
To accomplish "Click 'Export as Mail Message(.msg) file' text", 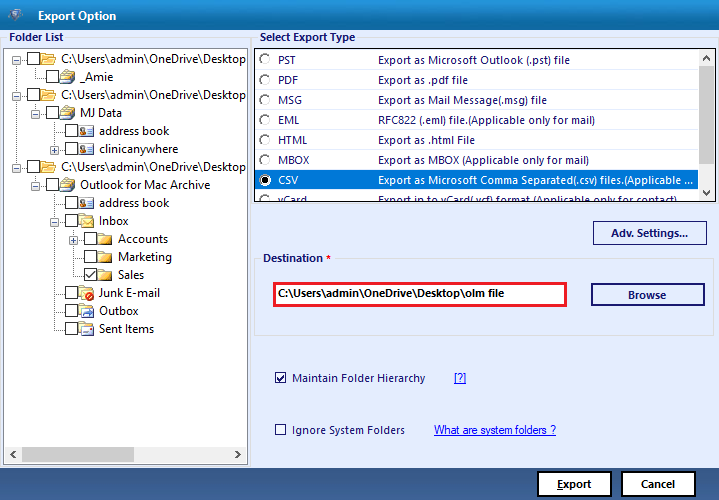I will click(x=462, y=100).
